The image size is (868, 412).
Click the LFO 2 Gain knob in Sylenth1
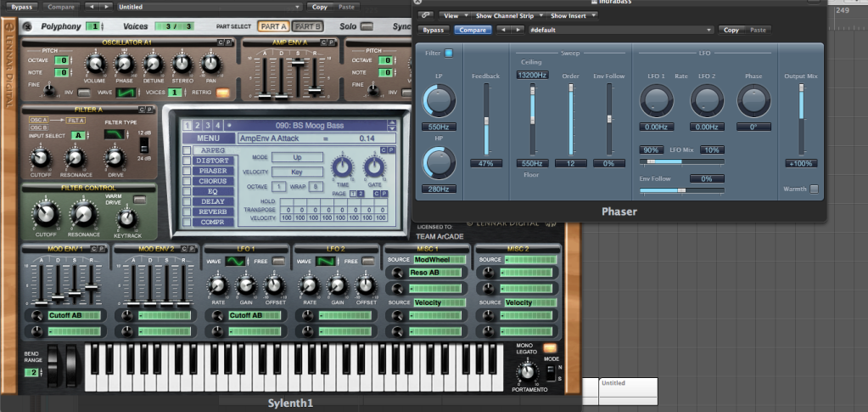pyautogui.click(x=337, y=286)
